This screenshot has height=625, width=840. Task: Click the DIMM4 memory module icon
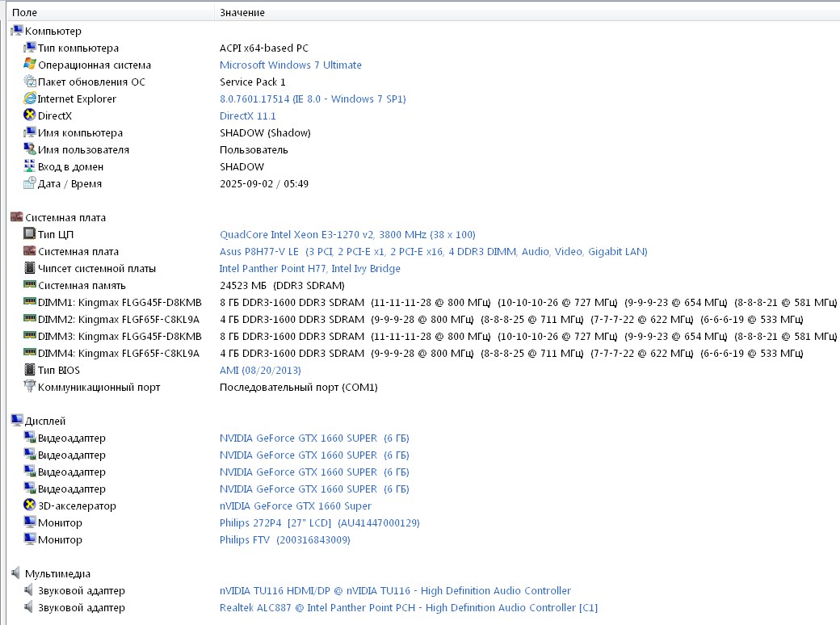pos(29,352)
